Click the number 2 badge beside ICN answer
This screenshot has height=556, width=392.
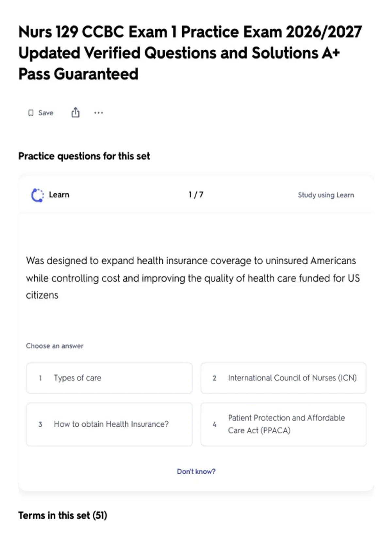[214, 378]
